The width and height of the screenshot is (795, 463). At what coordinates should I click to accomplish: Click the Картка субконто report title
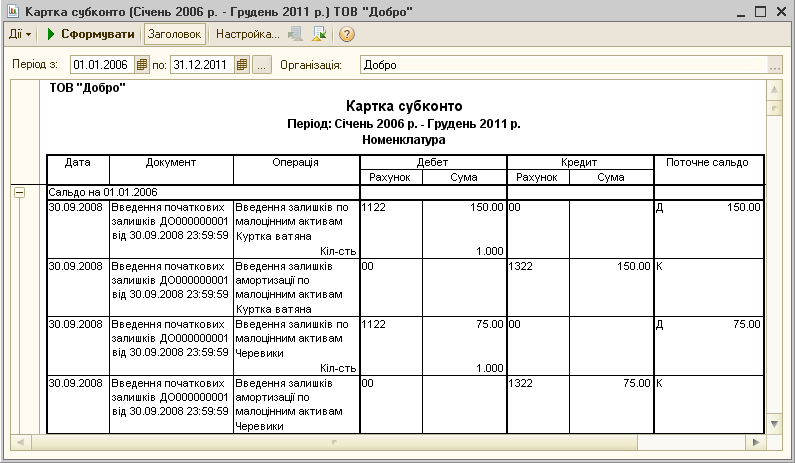click(x=404, y=106)
